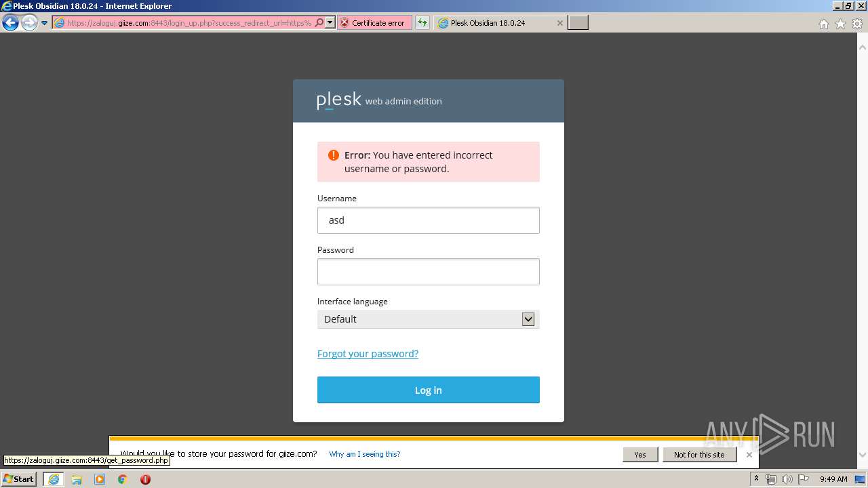
Task: Open File Explorer from taskbar
Action: pyautogui.click(x=77, y=479)
